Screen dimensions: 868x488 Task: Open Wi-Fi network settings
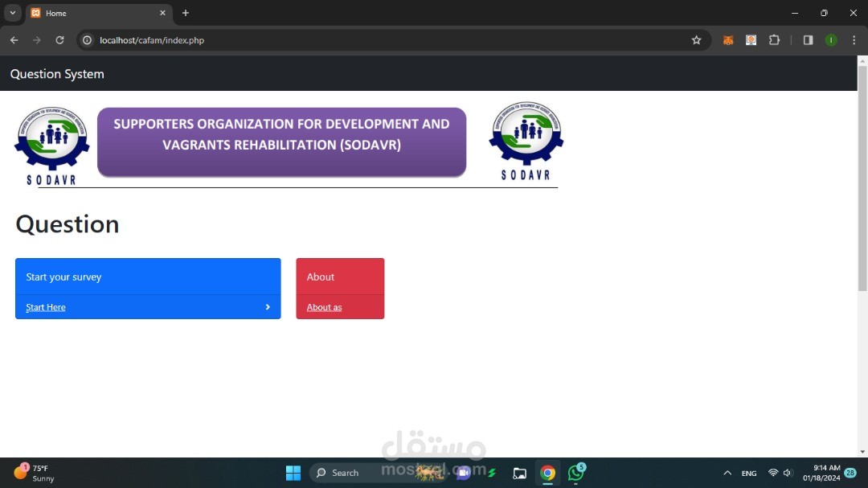coord(773,473)
